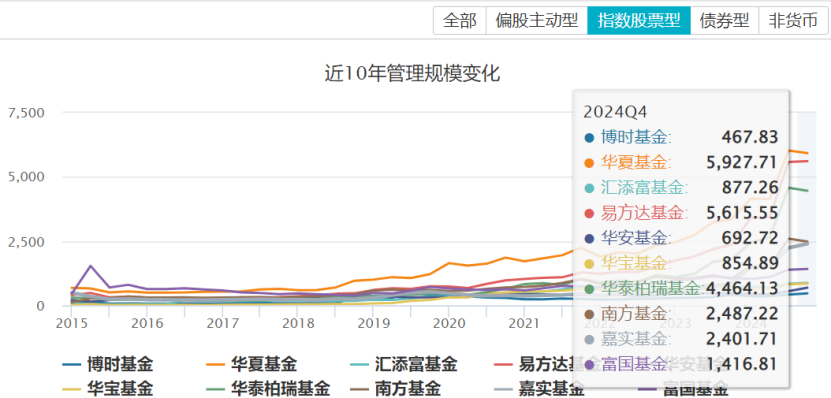Click the 2015 x-axis label
This screenshot has height=398, width=831.
(71, 323)
